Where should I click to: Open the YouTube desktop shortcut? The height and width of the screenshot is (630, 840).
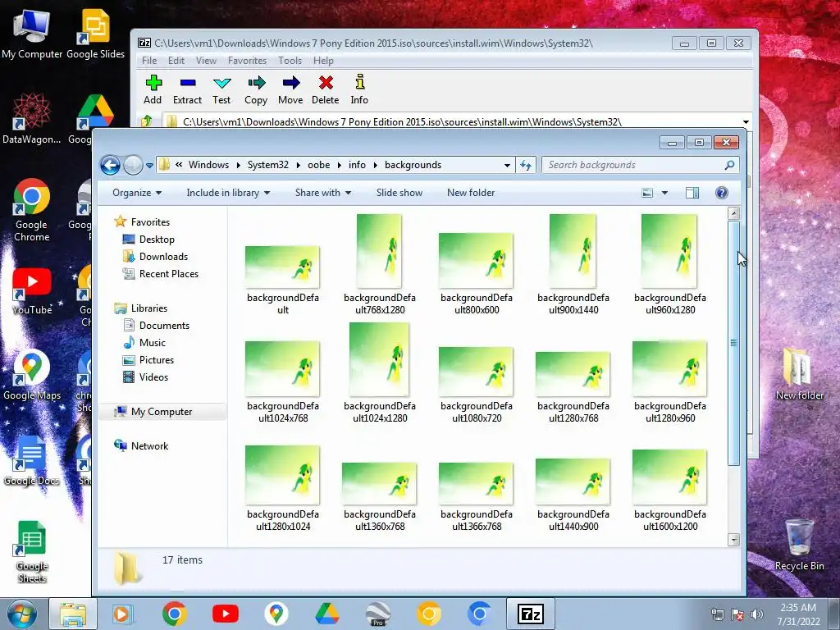point(32,292)
